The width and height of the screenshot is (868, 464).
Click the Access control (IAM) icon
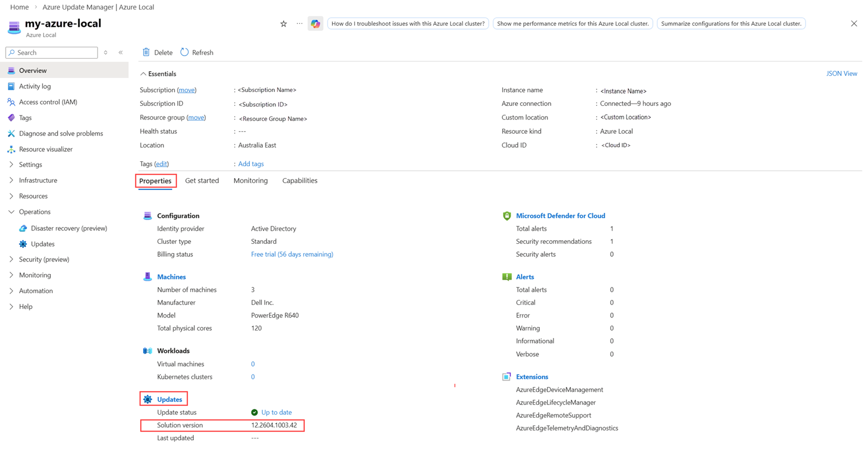pos(11,102)
